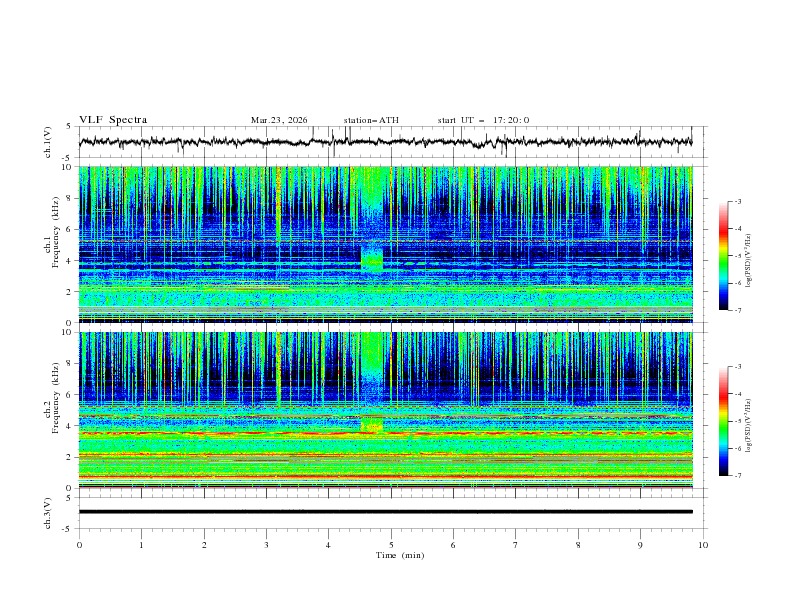792x612 pixels.
Task: Select the date label "Mar.23, 2026"
Action: [279, 120]
